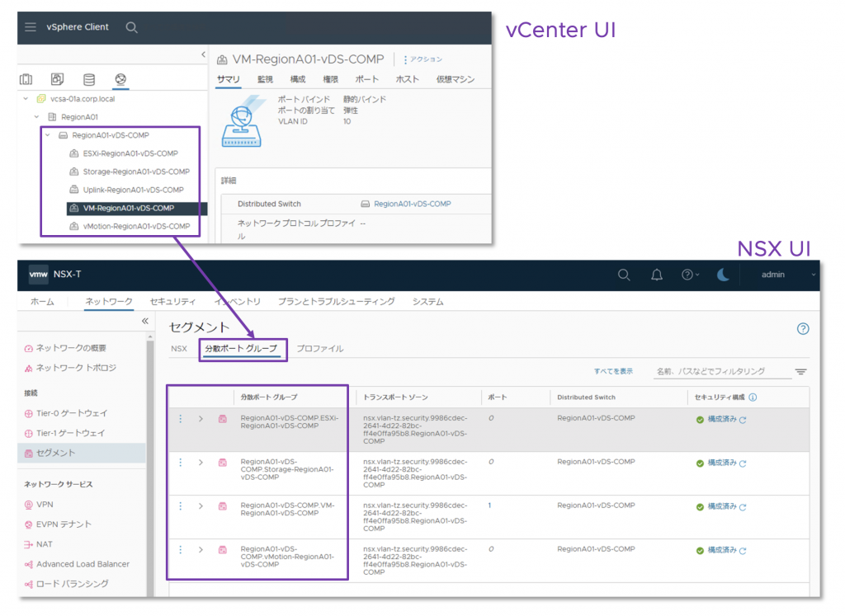The image size is (845, 616).
Task: Click the port count 1 link
Action: click(489, 505)
